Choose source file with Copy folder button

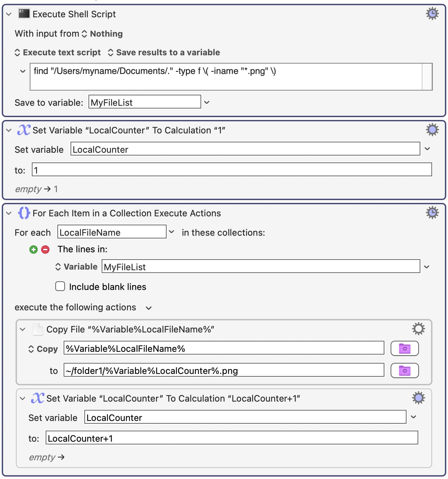tap(404, 348)
